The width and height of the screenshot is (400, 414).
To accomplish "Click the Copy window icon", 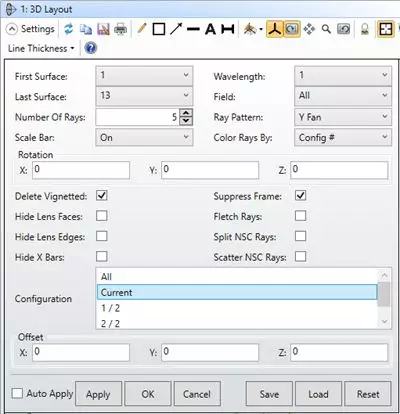I will 86,29.
